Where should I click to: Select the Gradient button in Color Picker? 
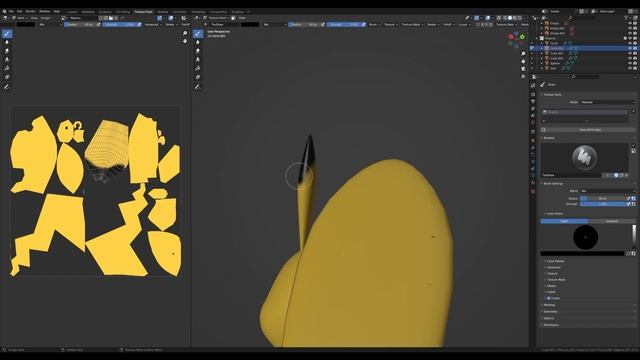click(612, 221)
